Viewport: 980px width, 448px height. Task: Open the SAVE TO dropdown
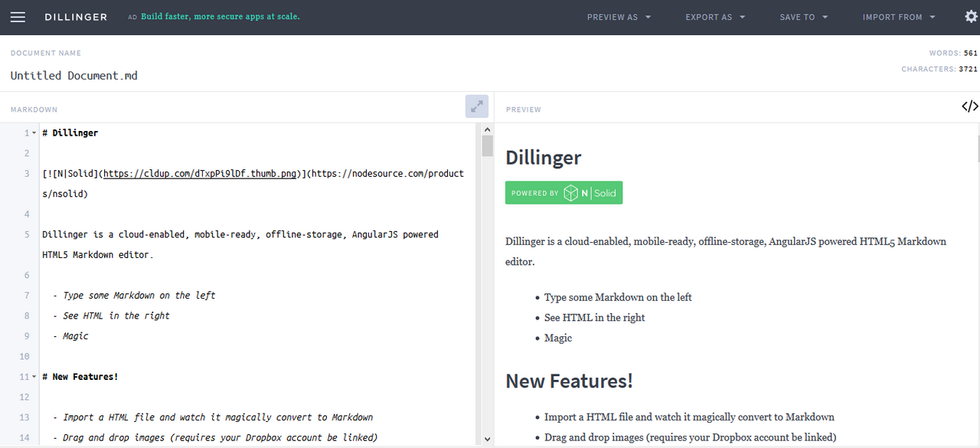pyautogui.click(x=803, y=17)
